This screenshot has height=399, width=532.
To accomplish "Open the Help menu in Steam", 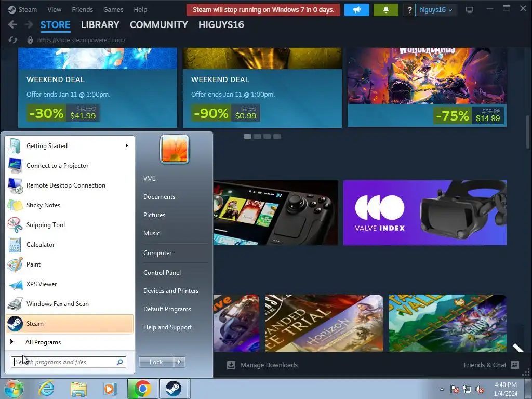I will [x=140, y=9].
